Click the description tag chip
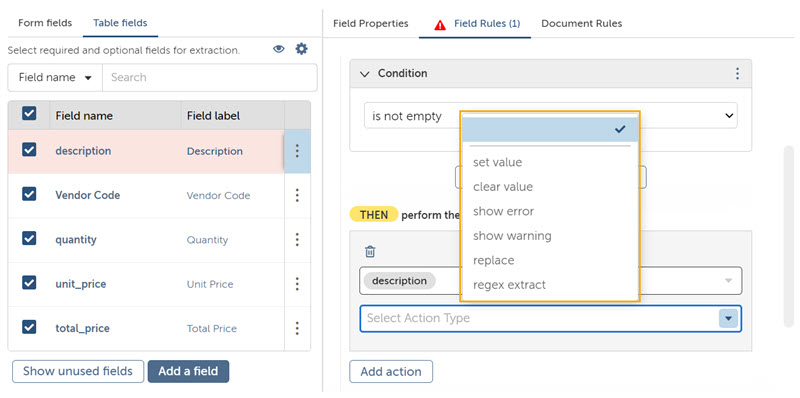This screenshot has width=800, height=398. [399, 281]
